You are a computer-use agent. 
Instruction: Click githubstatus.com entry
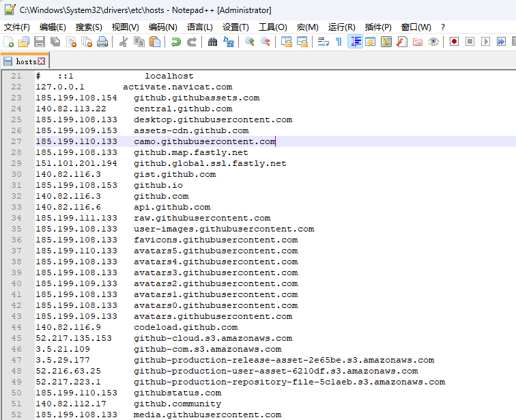[x=177, y=393]
